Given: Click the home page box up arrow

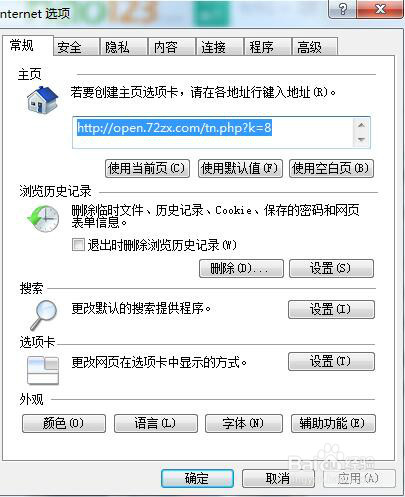Looking at the screenshot, I should (361, 125).
